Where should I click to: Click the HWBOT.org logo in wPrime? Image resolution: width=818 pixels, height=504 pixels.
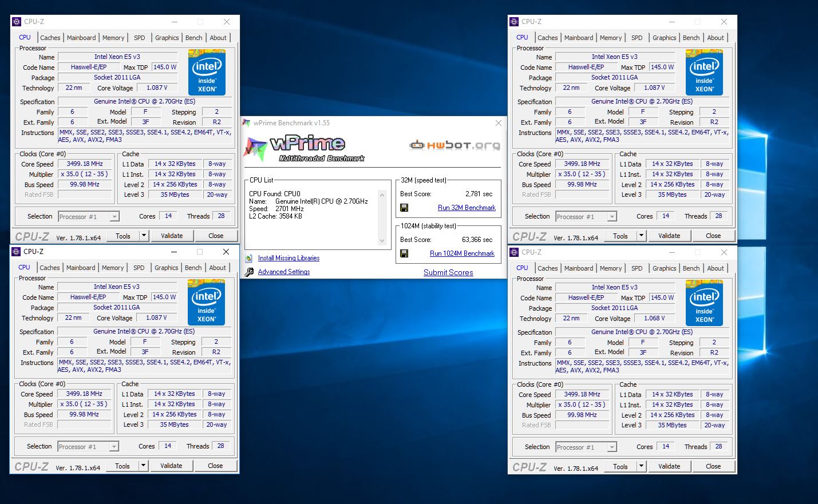[455, 145]
